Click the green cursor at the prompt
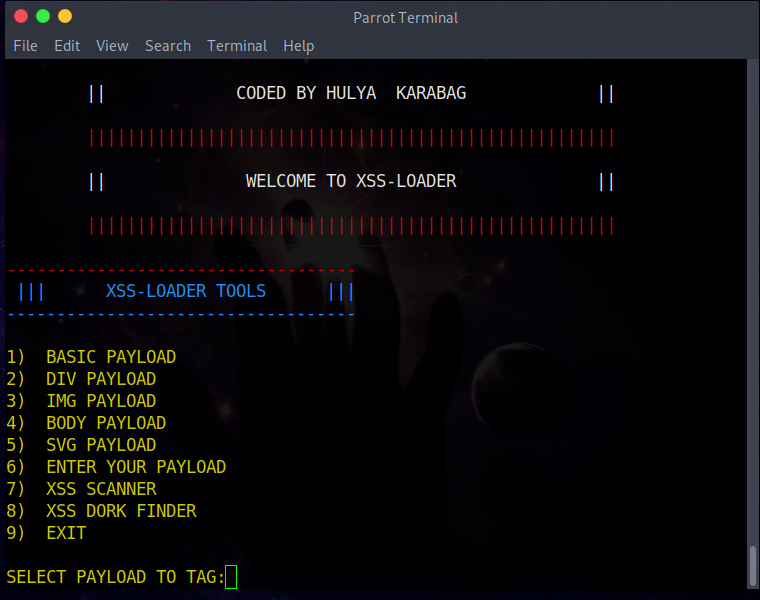This screenshot has width=760, height=600. click(x=231, y=577)
